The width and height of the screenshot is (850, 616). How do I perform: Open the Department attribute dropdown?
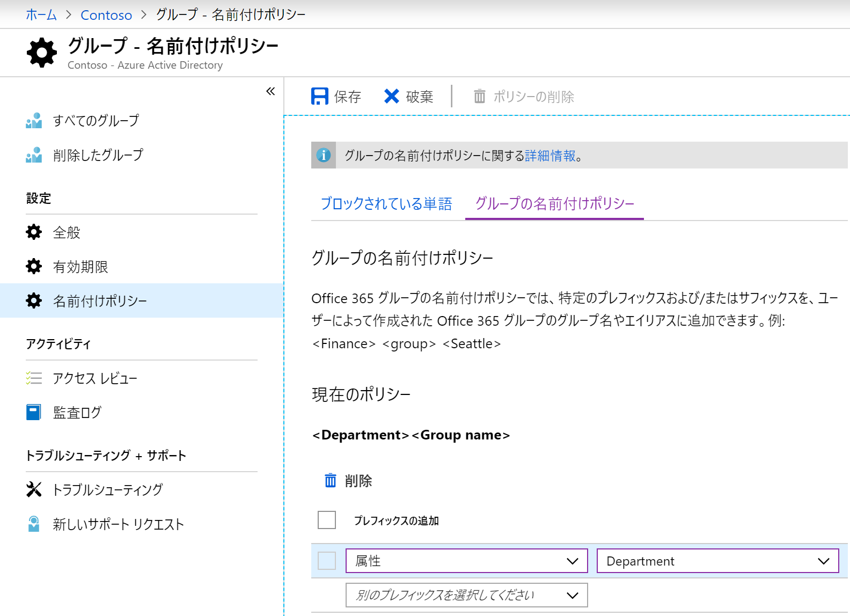point(718,561)
